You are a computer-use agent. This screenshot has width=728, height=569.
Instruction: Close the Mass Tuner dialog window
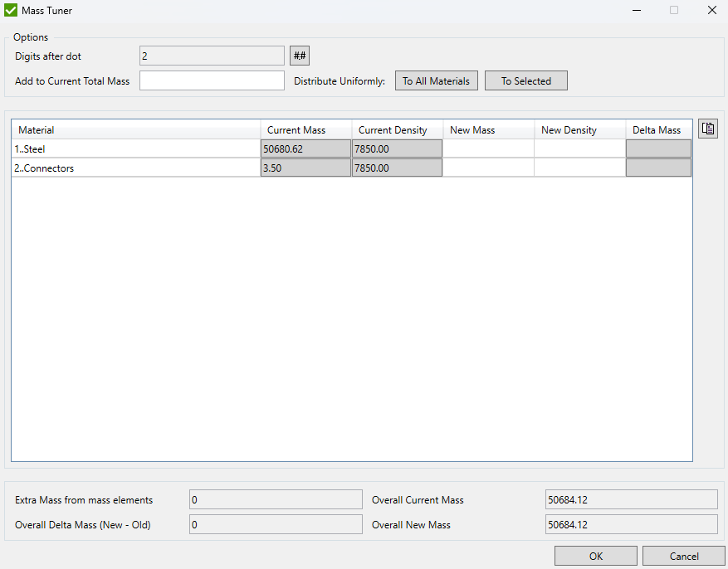(x=711, y=11)
